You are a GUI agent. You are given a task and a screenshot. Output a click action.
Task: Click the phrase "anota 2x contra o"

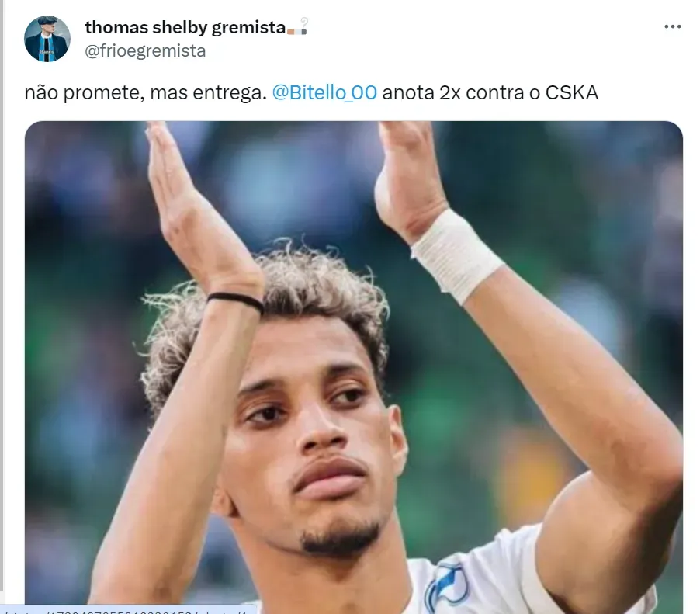click(x=461, y=93)
